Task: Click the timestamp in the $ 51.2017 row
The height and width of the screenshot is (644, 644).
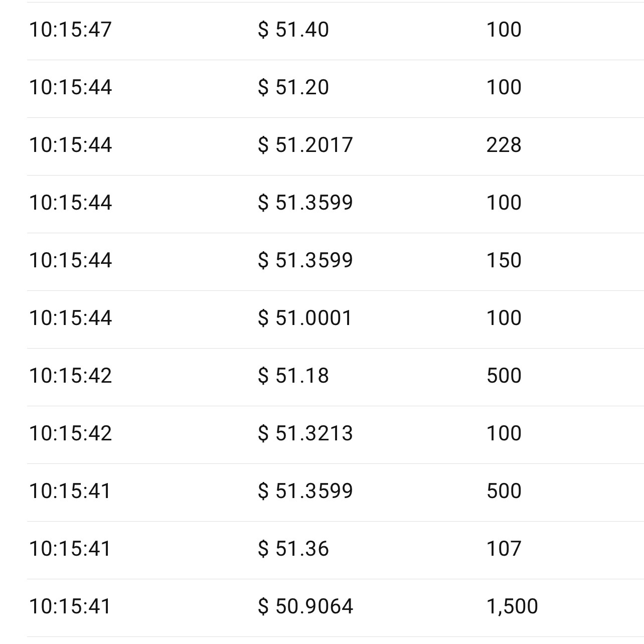Action: pyautogui.click(x=70, y=145)
